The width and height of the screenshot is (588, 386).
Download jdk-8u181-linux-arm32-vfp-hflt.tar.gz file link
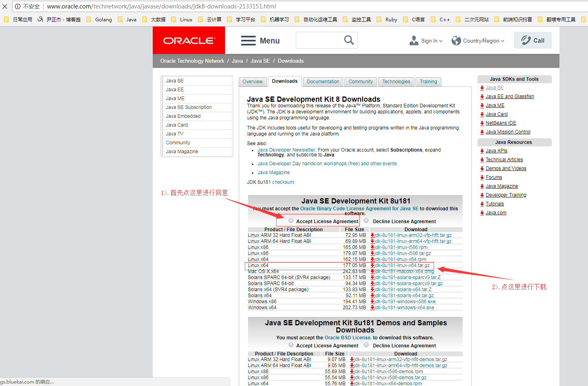click(413, 235)
